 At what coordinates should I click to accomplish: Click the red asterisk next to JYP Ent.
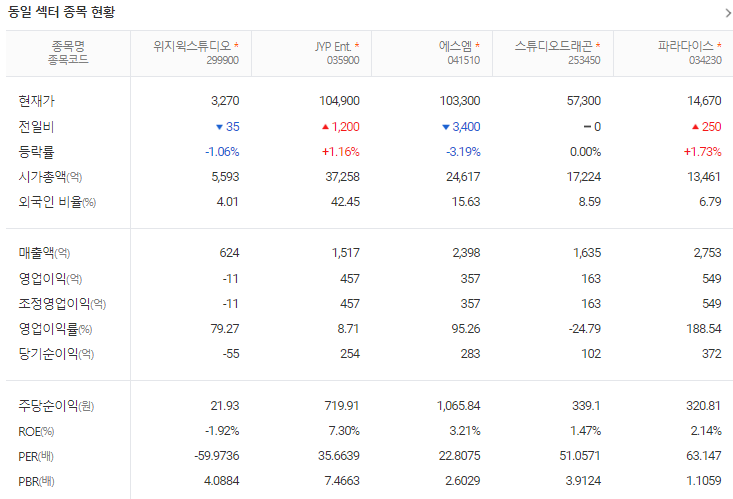tap(357, 45)
